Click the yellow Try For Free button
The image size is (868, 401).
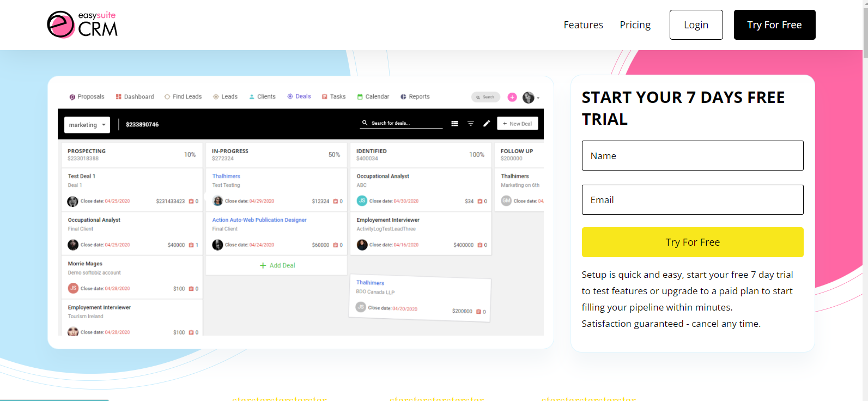coord(693,242)
